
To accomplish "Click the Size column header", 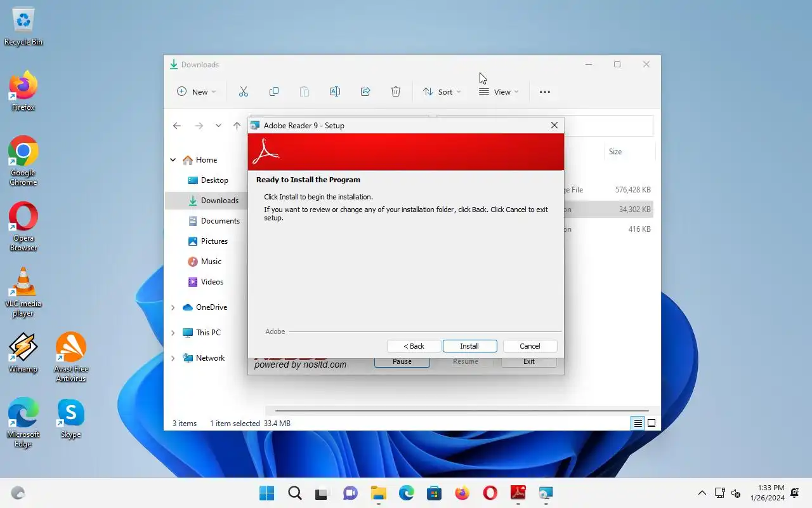I will (x=615, y=152).
